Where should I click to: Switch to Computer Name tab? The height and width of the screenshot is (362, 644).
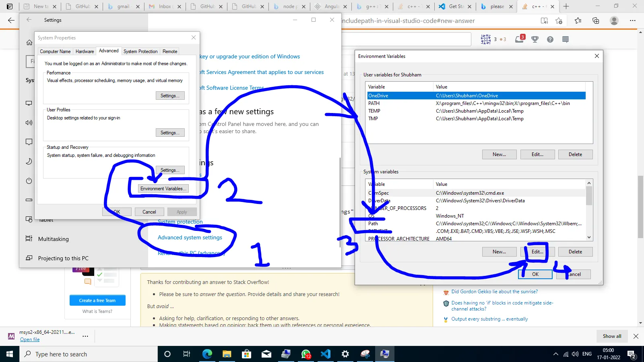(55, 51)
